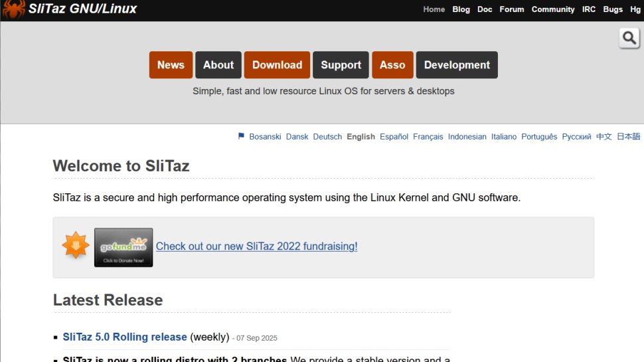
Task: Click the blue language flag icon
Action: [x=241, y=136]
